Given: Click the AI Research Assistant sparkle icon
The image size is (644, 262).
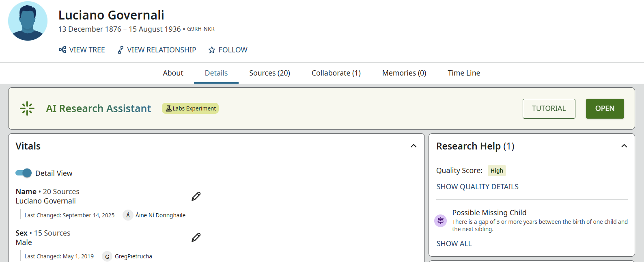Looking at the screenshot, I should click(27, 108).
